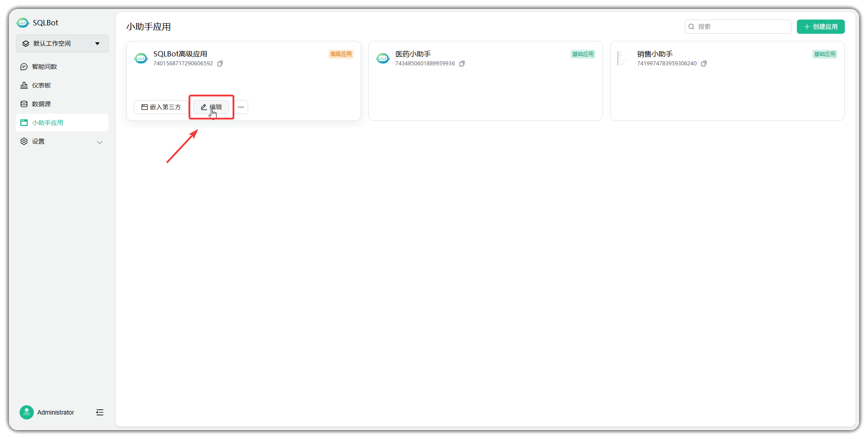Click the 创建应用 button
868x439 pixels.
click(x=820, y=27)
